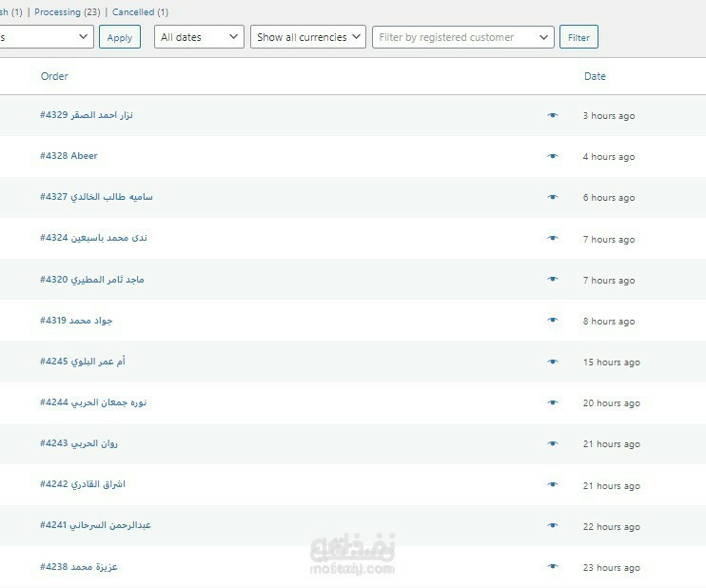Select the Cancelled (1) status filter
The image size is (706, 588).
tap(140, 12)
